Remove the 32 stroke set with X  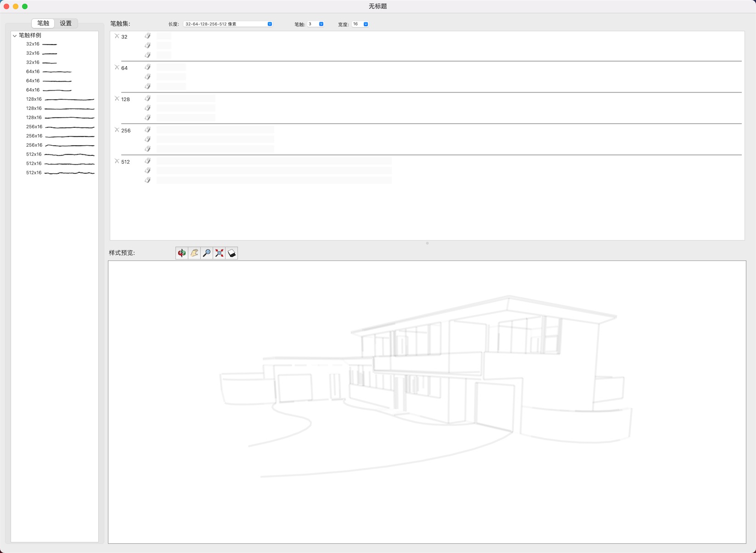point(117,36)
